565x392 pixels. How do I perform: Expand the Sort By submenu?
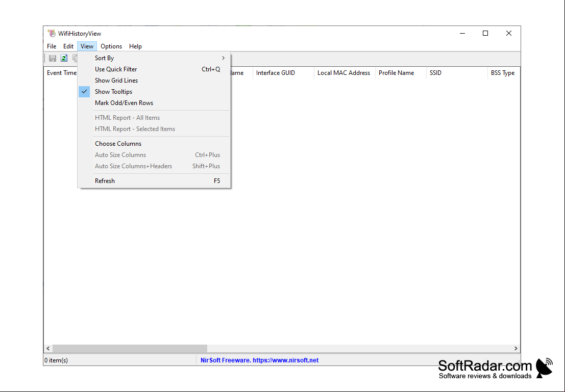pyautogui.click(x=154, y=58)
